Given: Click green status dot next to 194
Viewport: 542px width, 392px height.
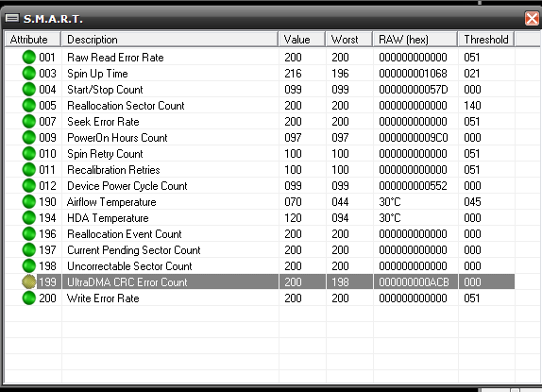Looking at the screenshot, I should point(29,218).
